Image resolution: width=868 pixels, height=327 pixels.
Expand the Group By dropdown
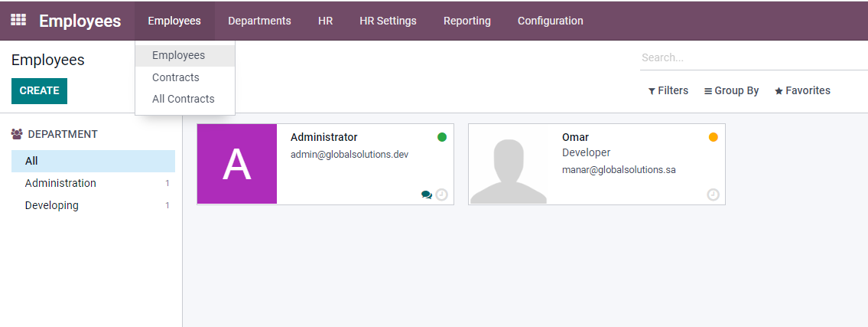(731, 90)
